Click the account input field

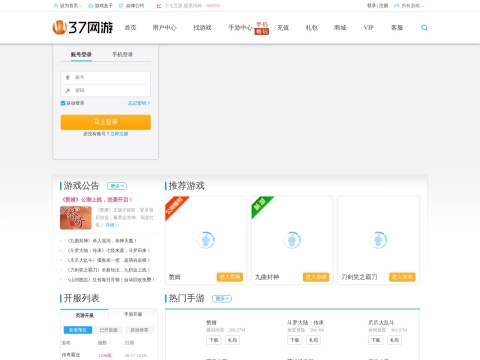[x=106, y=77]
